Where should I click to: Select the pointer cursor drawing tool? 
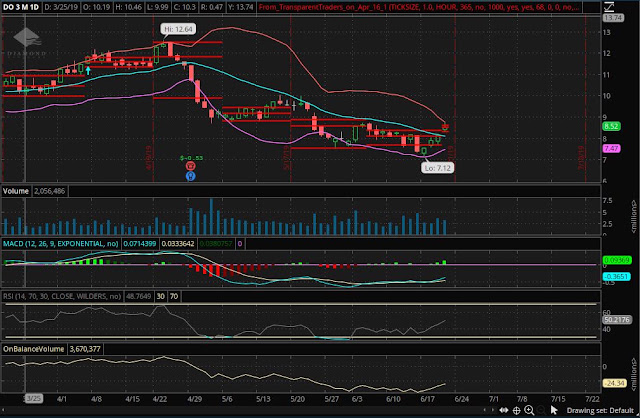coord(554,410)
